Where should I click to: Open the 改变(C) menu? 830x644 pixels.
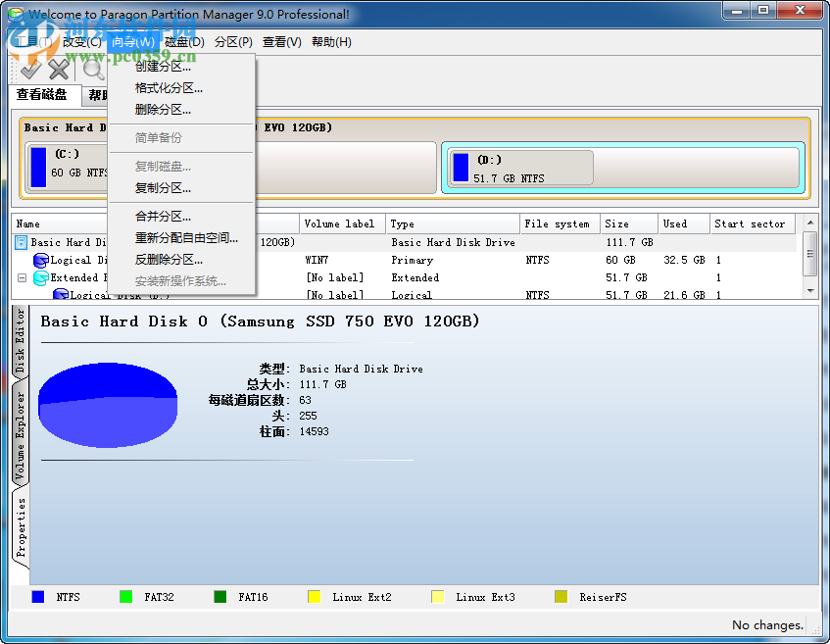point(81,42)
